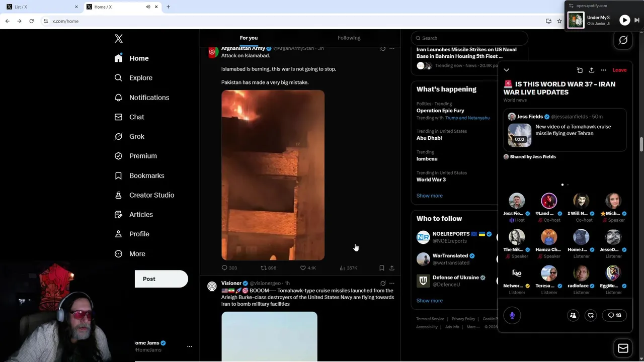Open Profile in sidebar
Image resolution: width=644 pixels, height=362 pixels.
(132, 234)
